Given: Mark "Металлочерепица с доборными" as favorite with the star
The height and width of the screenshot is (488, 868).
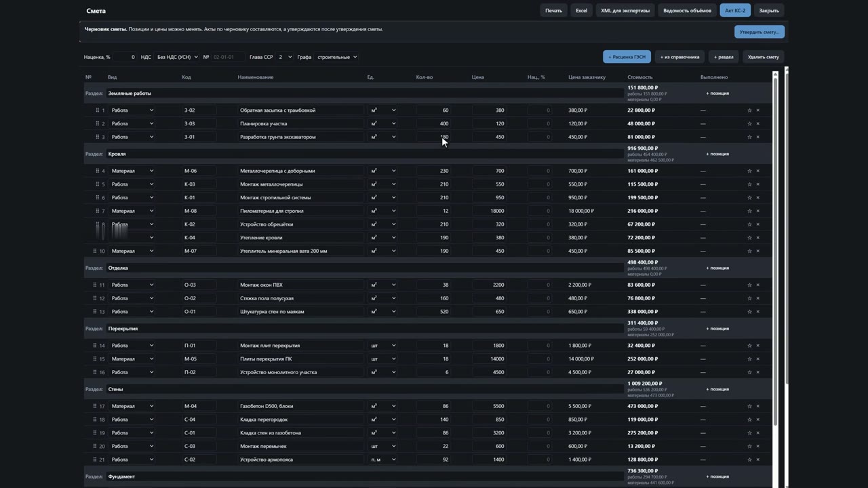Looking at the screenshot, I should coord(749,171).
